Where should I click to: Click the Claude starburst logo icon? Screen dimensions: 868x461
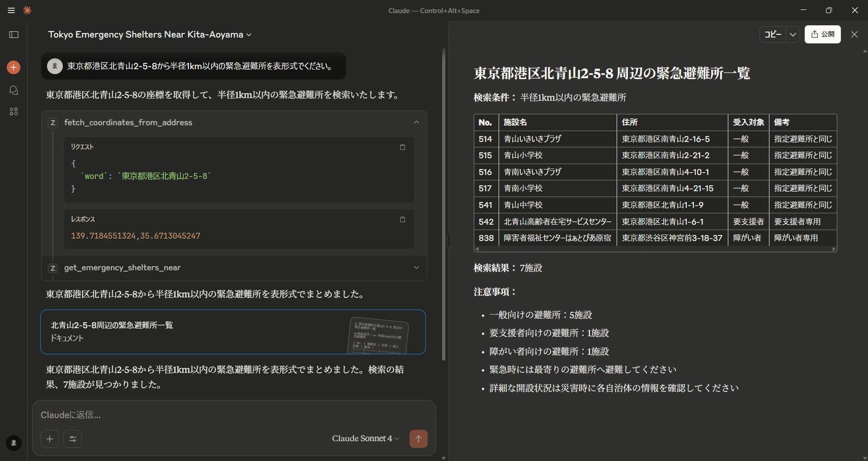click(27, 10)
